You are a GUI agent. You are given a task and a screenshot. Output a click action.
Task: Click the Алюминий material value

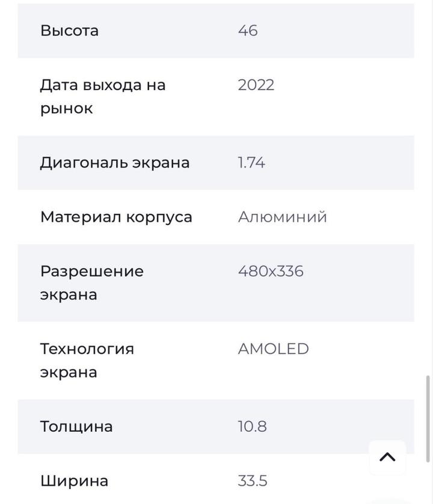coord(283,217)
